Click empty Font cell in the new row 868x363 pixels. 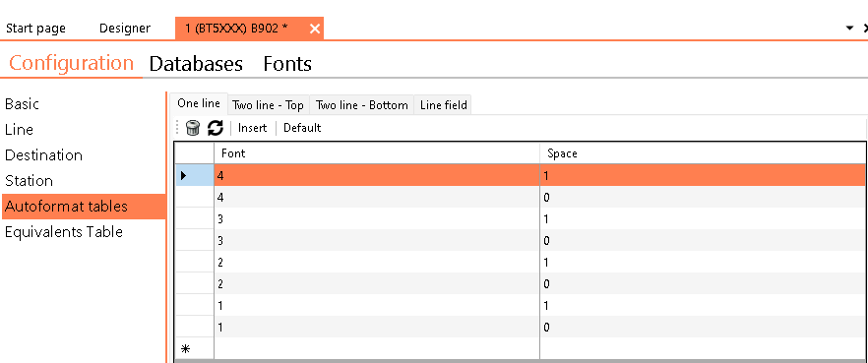(377, 348)
